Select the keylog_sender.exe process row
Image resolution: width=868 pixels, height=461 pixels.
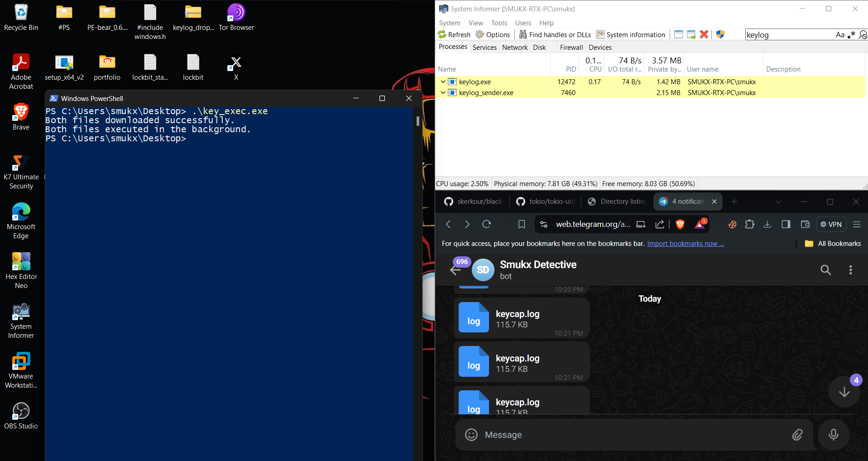(650, 92)
